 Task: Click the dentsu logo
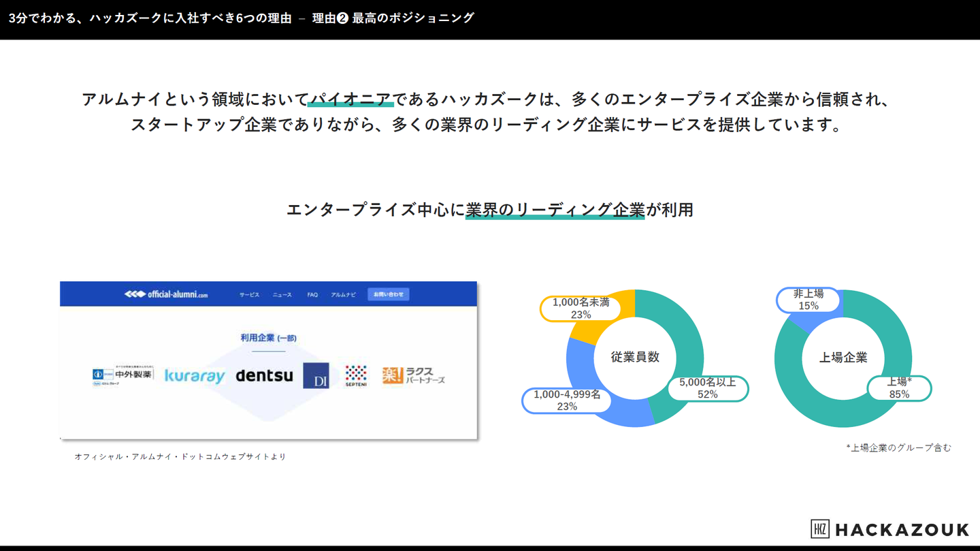coord(264,375)
